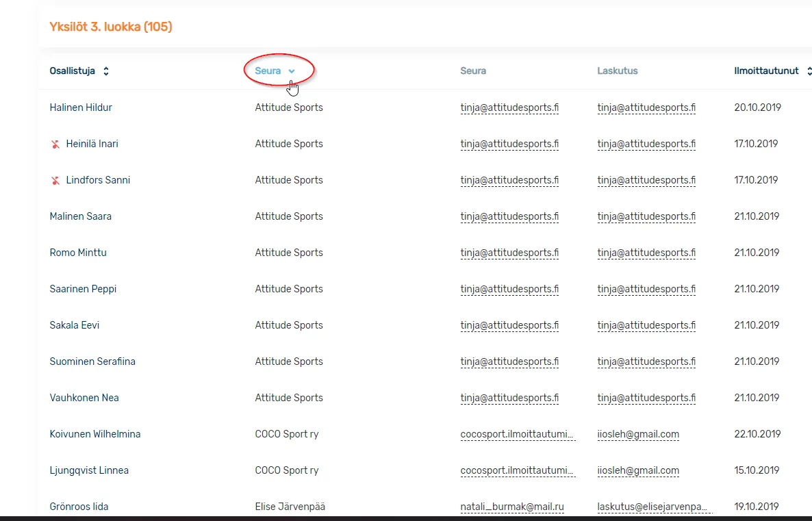The width and height of the screenshot is (812, 521).
Task: Select participant name Lindfors Sanni
Action: point(98,180)
